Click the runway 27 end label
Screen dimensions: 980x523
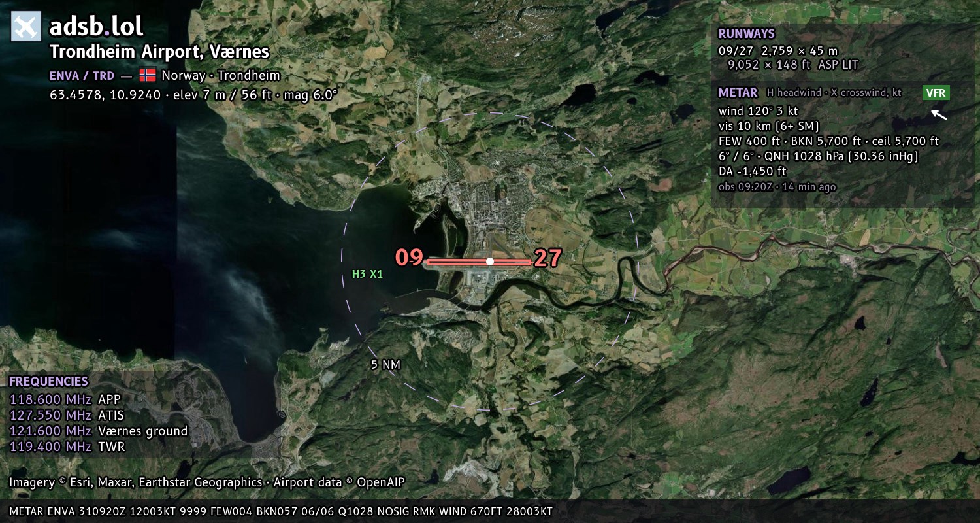tap(547, 259)
